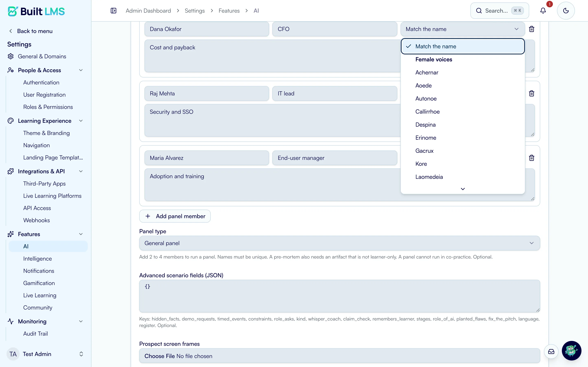
Task: Open the mascot chat assistant
Action: coord(571,351)
